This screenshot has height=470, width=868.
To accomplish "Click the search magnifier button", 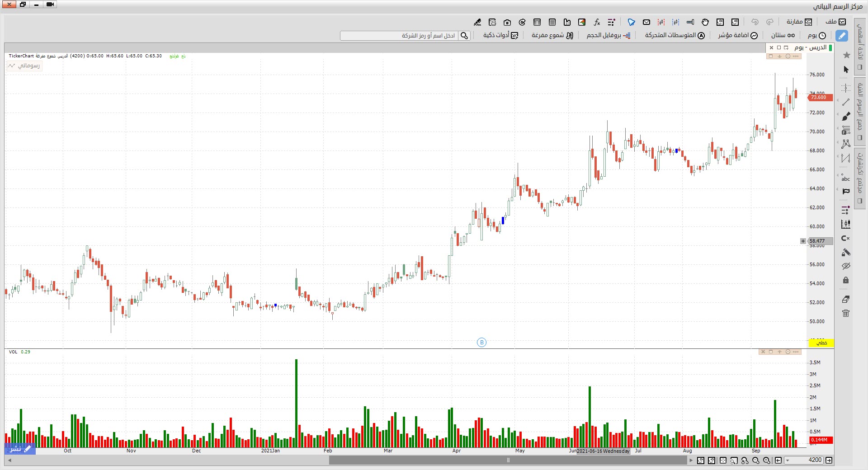I will [464, 36].
